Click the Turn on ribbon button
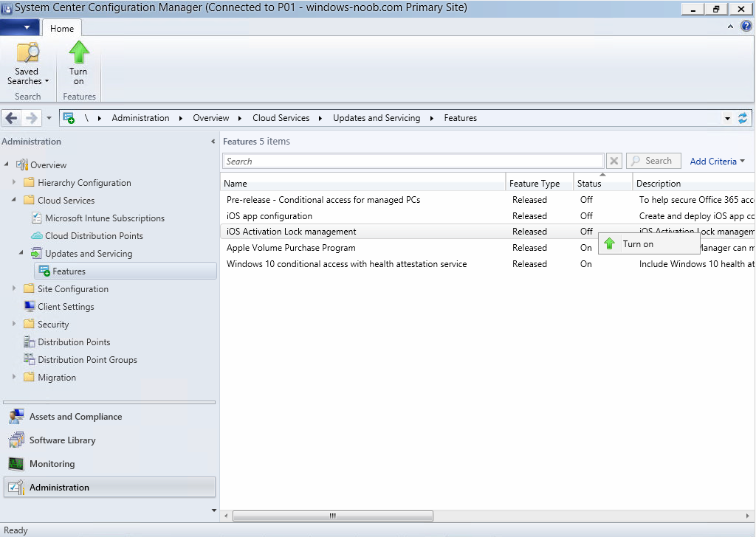 pos(78,64)
